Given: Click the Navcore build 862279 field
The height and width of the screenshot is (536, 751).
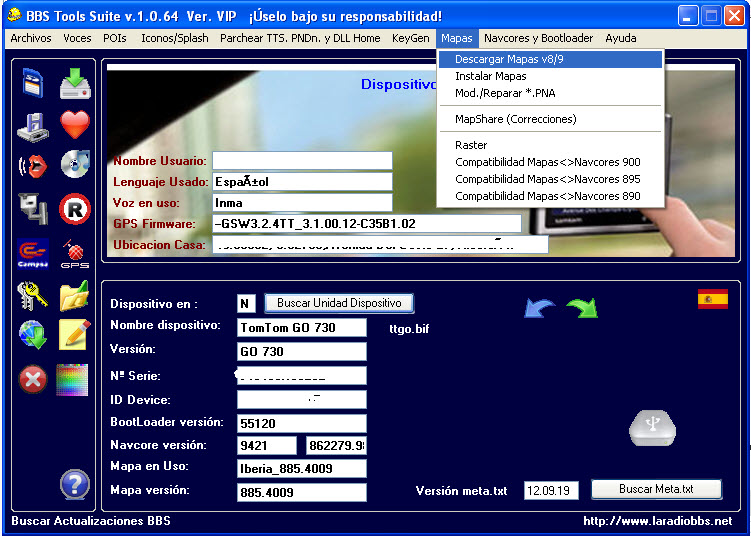Looking at the screenshot, I should [336, 445].
